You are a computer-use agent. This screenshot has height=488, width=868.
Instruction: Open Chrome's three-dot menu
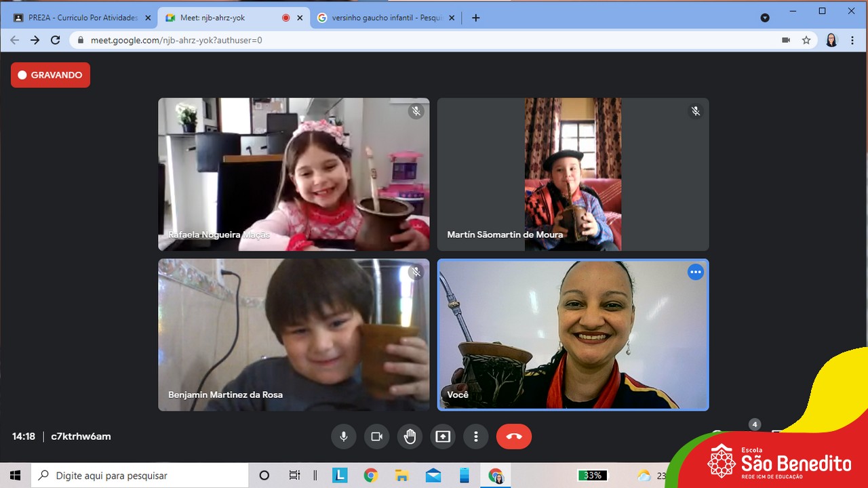pyautogui.click(x=852, y=41)
